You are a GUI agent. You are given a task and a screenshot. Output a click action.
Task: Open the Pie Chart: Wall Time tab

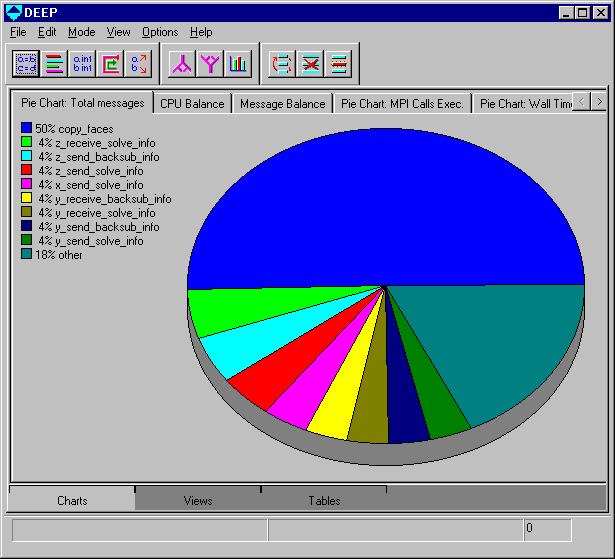pyautogui.click(x=523, y=104)
